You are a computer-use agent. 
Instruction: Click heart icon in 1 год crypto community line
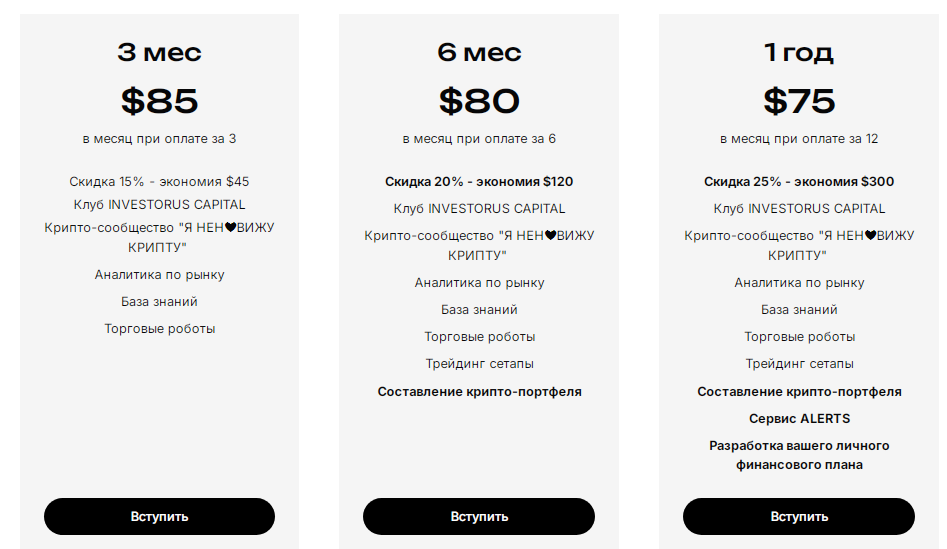[870, 235]
